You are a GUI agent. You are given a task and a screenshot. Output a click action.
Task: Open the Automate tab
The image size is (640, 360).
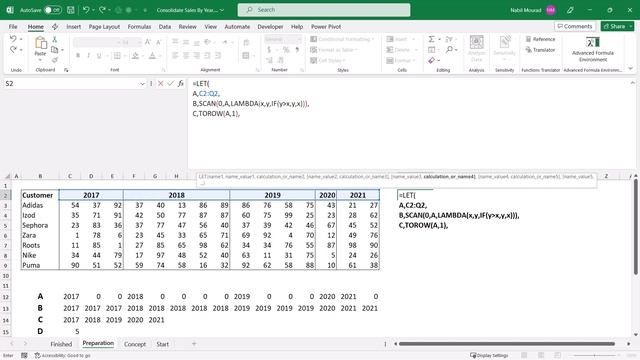(237, 27)
